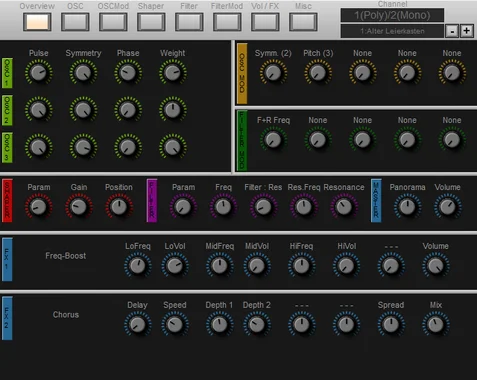Click the Chorus Speed knob

(x=175, y=325)
